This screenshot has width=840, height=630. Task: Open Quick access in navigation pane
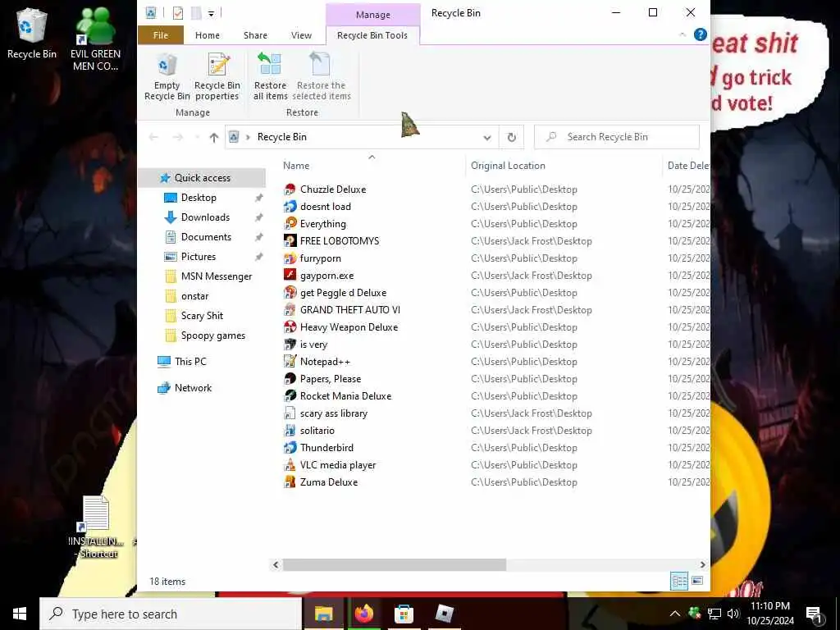pos(202,178)
